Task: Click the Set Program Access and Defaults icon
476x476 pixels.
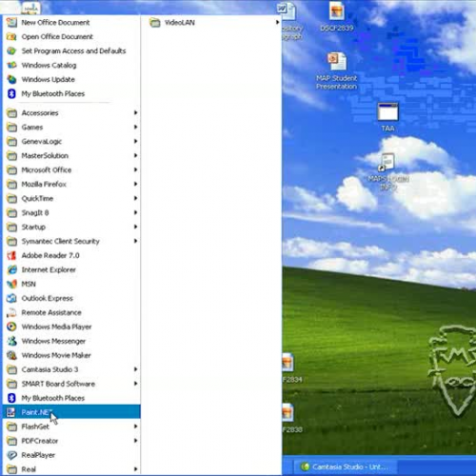Action: click(x=11, y=51)
